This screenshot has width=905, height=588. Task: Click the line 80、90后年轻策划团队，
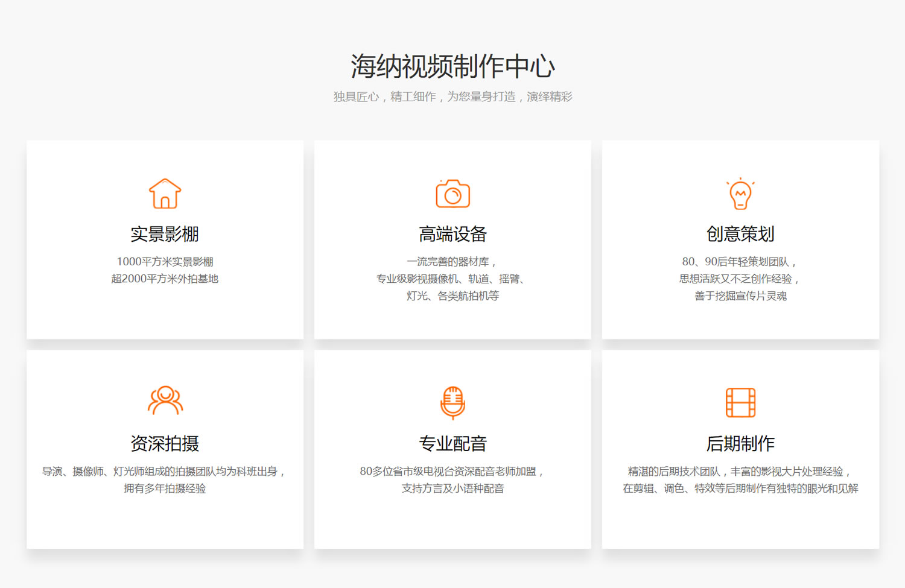pos(740,262)
